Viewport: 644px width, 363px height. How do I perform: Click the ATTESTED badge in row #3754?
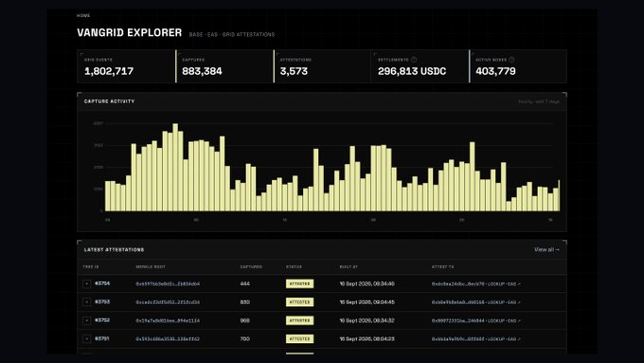point(300,283)
